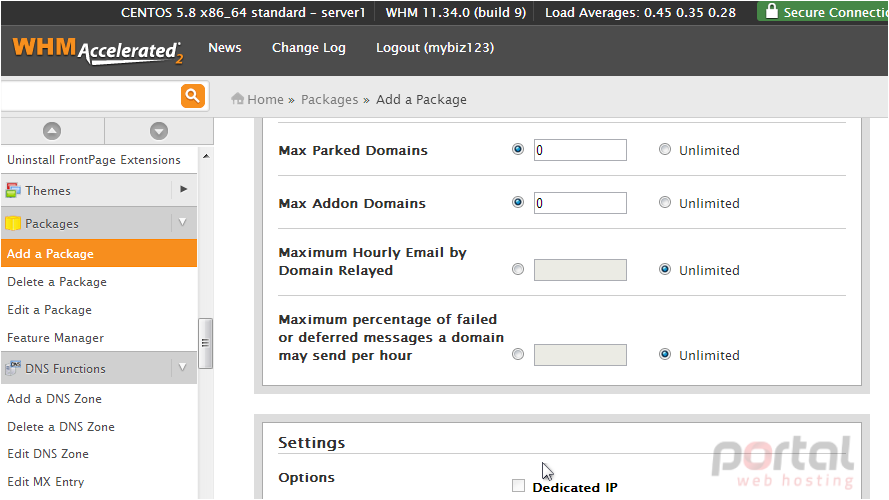
Task: Click the Home house icon in breadcrumb
Action: (238, 99)
